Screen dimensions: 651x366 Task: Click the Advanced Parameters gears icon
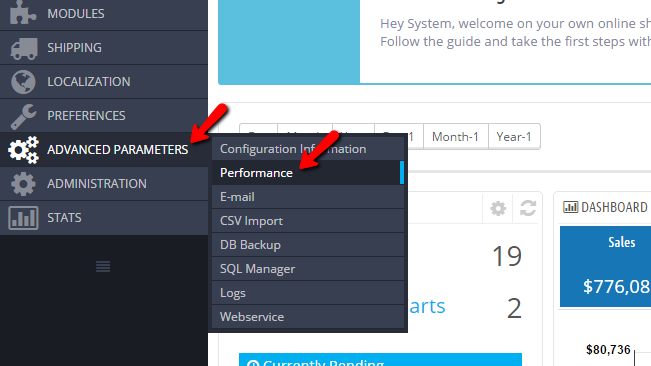[24, 149]
